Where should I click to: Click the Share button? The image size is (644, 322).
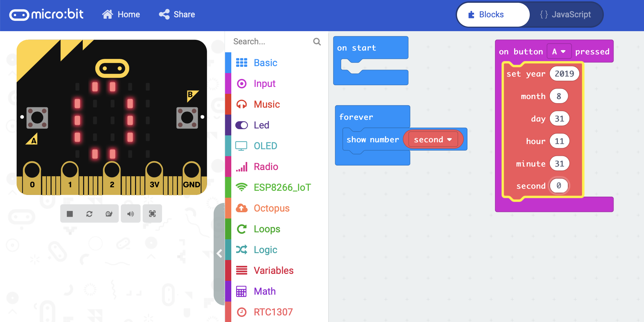click(177, 15)
